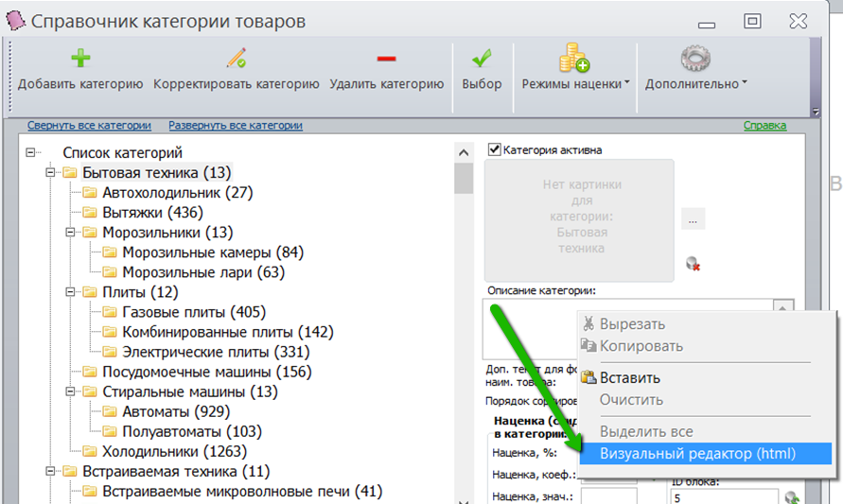Click the ID блока field with value 5

[724, 496]
